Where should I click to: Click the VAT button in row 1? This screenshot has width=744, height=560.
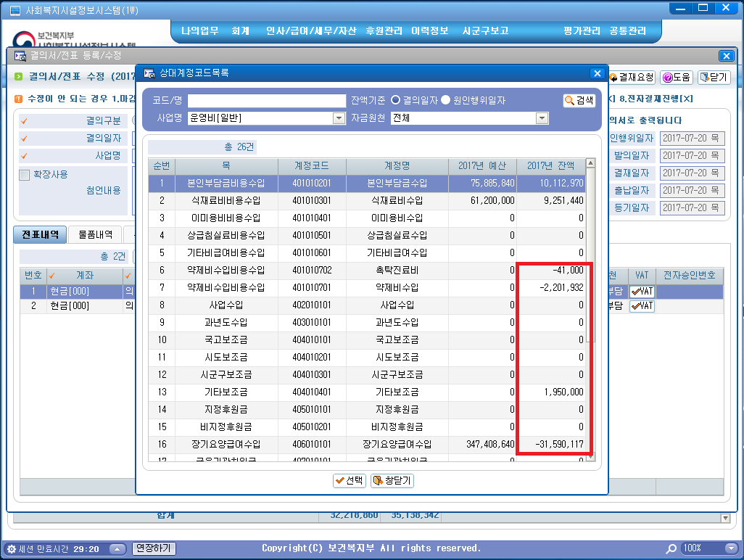[x=642, y=290]
